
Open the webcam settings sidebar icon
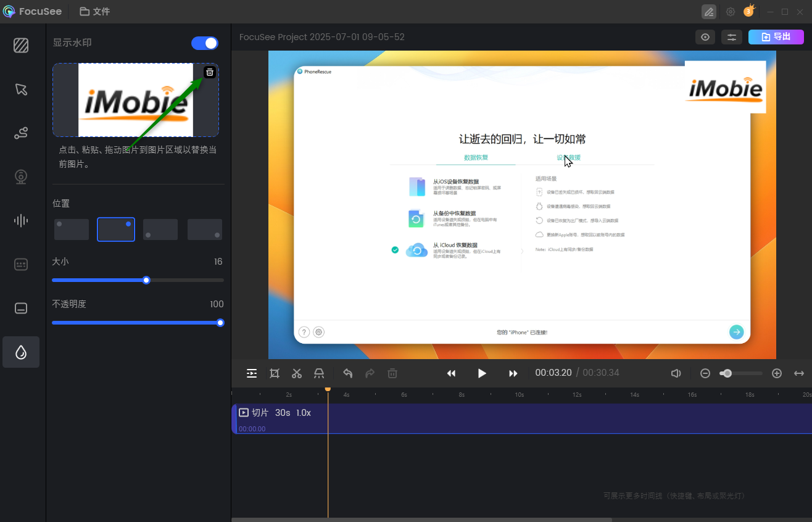pyautogui.click(x=21, y=176)
